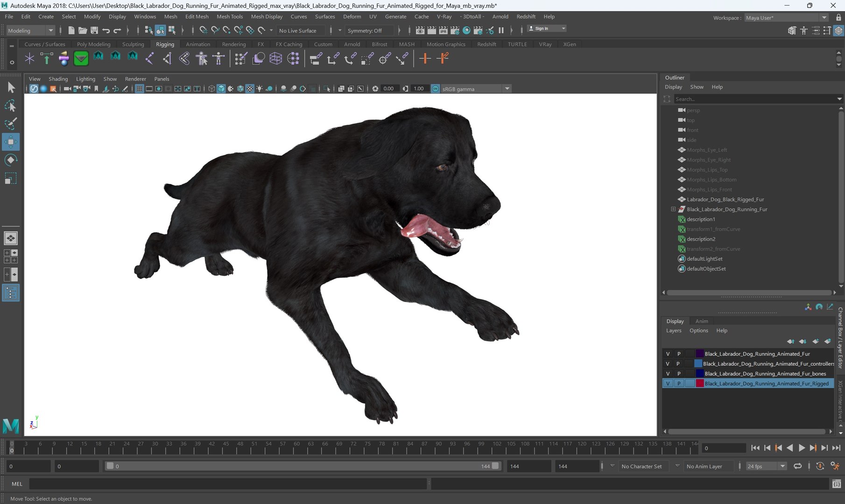Click the New scene icon
Screen dimensions: 845x504
point(71,30)
